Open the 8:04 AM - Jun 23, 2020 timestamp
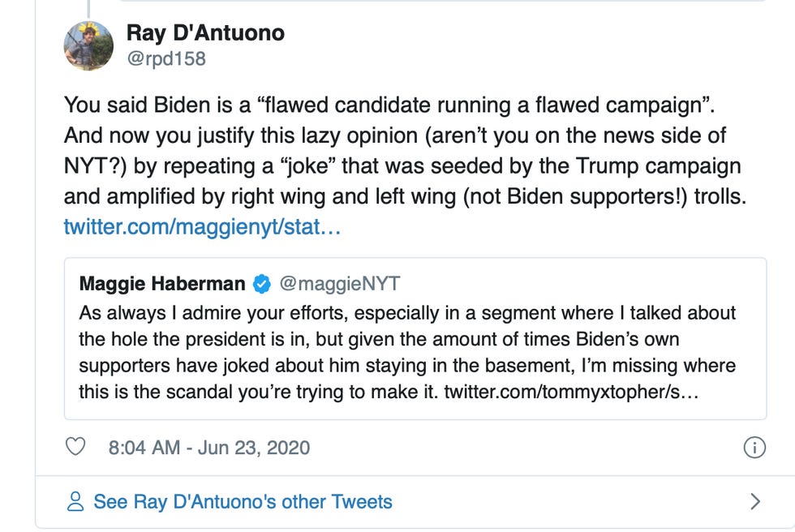Image resolution: width=795 pixels, height=532 pixels. [x=208, y=447]
